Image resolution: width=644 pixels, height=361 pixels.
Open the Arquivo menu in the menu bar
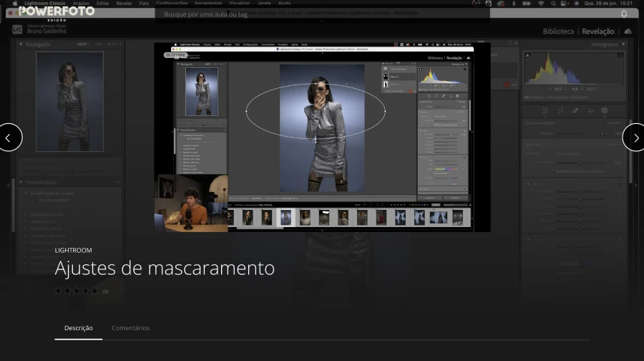81,3
